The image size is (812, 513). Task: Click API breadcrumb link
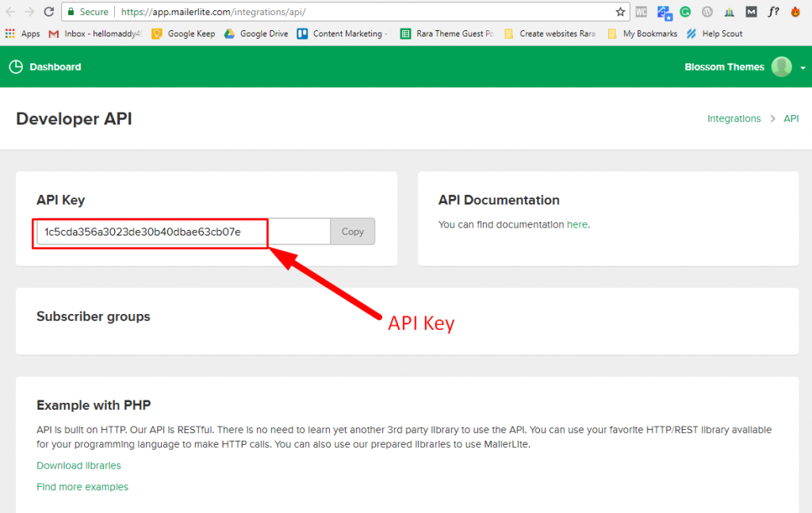pyautogui.click(x=791, y=119)
